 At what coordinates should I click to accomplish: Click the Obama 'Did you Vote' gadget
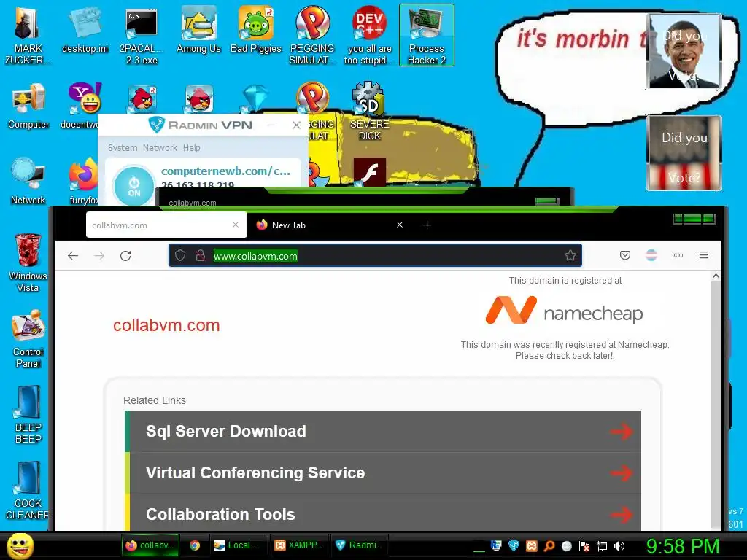[x=684, y=52]
